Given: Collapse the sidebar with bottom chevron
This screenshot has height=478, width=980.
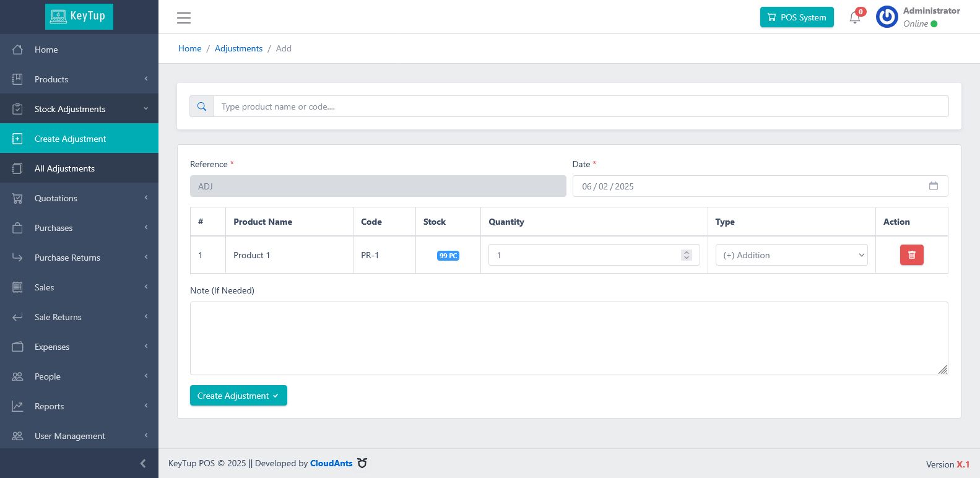Looking at the screenshot, I should (x=143, y=463).
